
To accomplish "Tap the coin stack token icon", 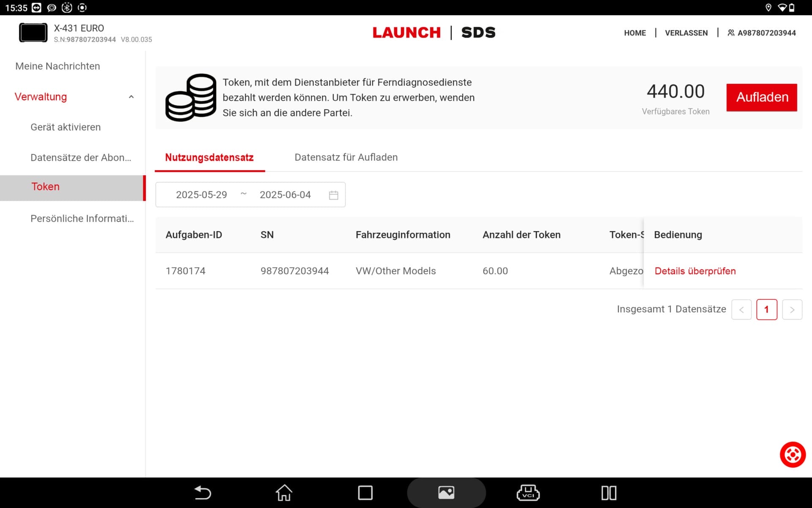I will 191,98.
